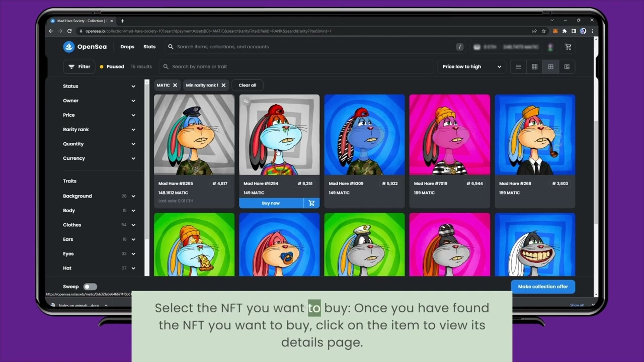
Task: Click the opensea.io address bar URL
Action: click(x=208, y=31)
